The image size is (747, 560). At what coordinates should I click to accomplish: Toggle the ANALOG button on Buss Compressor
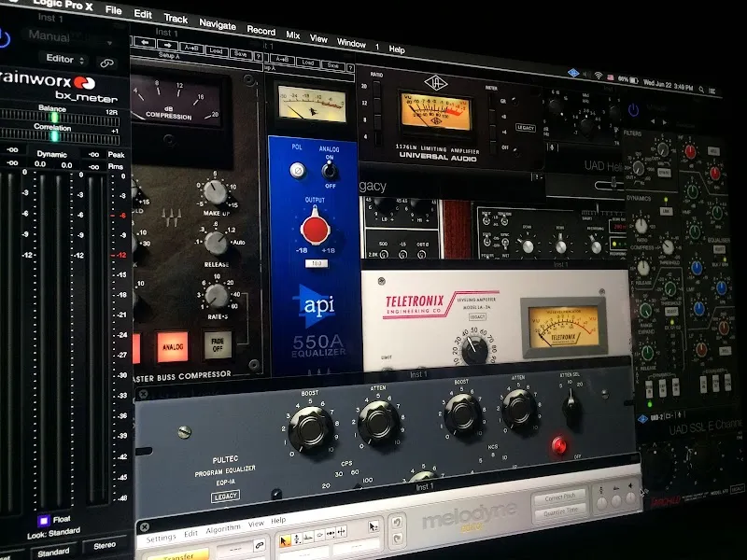173,346
